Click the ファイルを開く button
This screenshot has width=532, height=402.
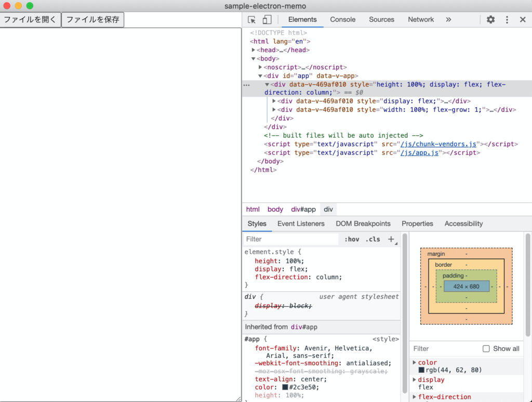pyautogui.click(x=30, y=20)
